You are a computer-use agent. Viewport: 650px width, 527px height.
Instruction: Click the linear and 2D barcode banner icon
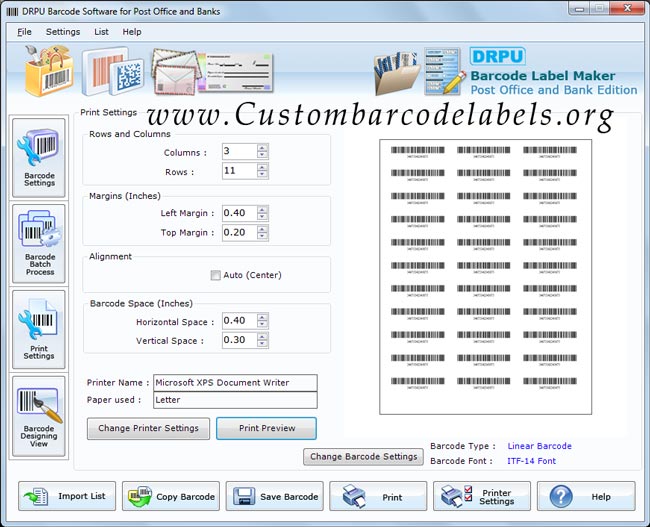(x=113, y=71)
